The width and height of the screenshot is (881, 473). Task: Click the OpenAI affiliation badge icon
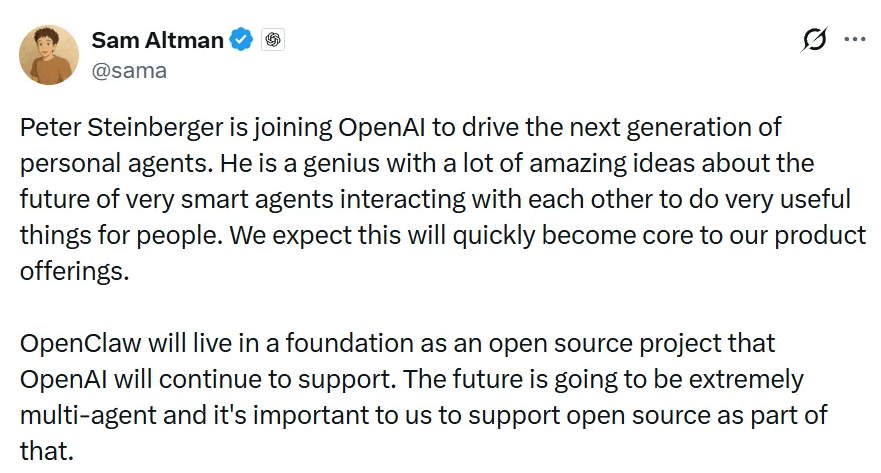(x=272, y=40)
